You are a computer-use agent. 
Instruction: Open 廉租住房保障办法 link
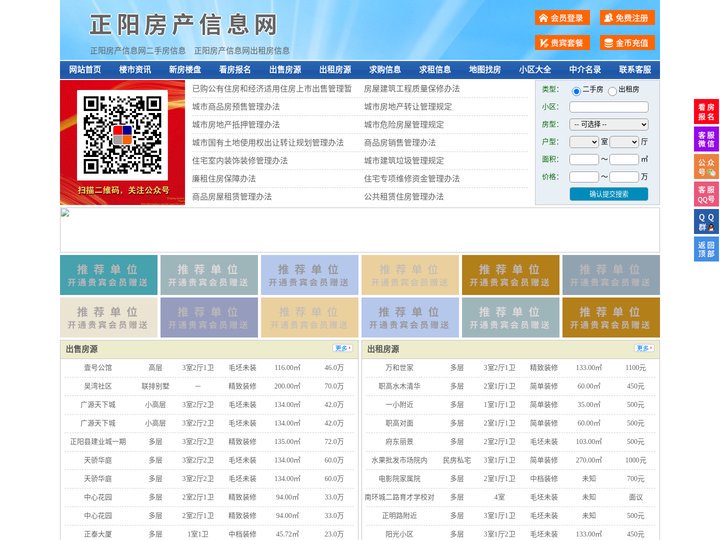[224, 178]
